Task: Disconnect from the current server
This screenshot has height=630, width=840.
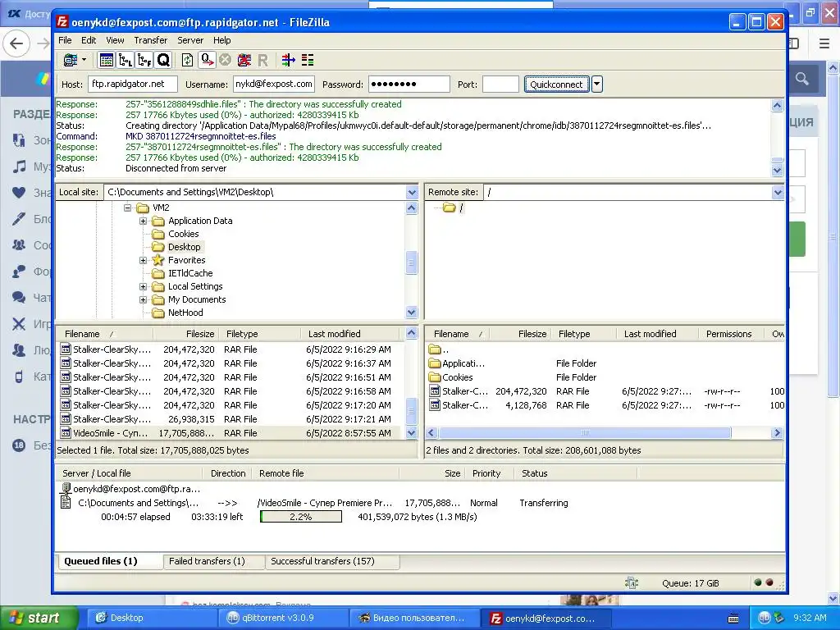Action: 244,60
